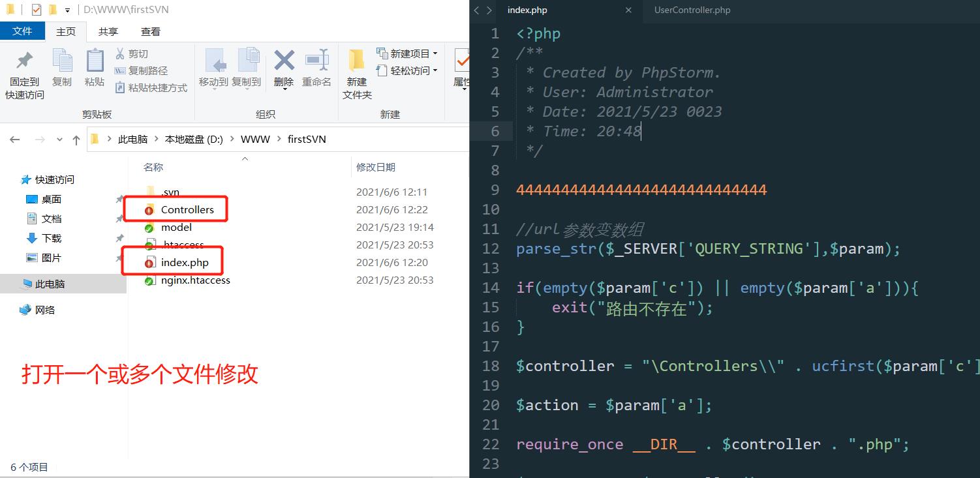980x478 pixels.
Task: Click firstSVN in the address breadcrumb
Action: [x=307, y=140]
